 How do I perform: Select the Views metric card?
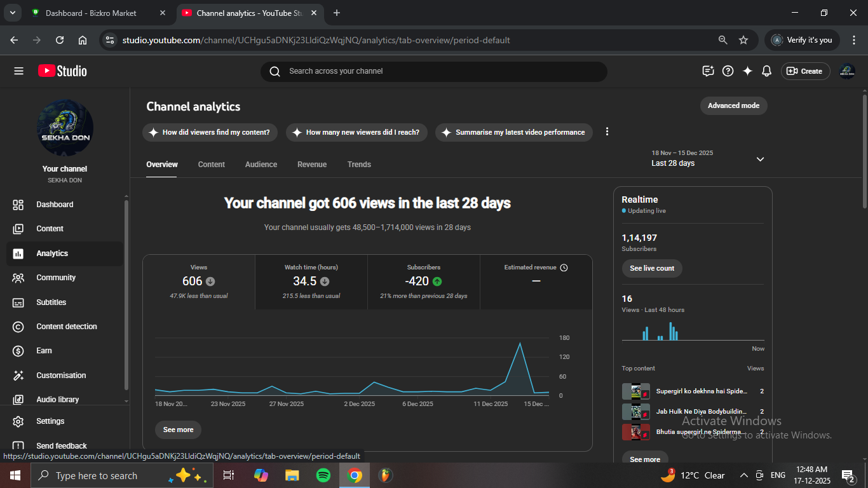pos(199,281)
